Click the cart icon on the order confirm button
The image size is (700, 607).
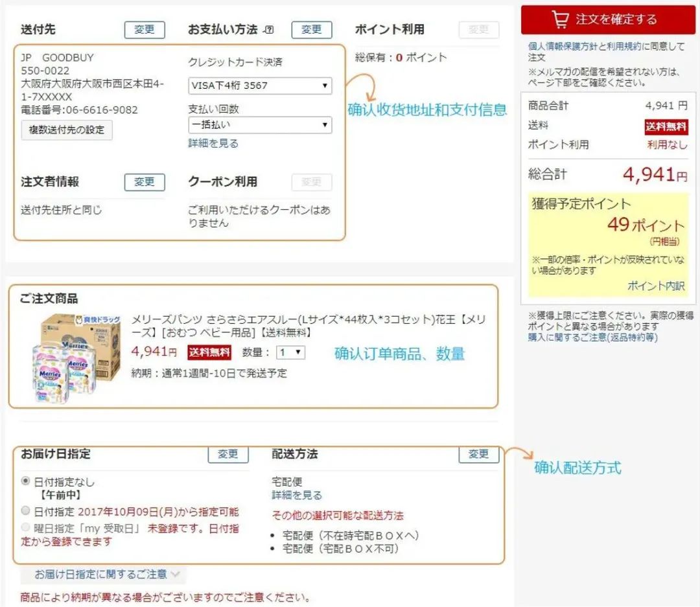pos(559,19)
